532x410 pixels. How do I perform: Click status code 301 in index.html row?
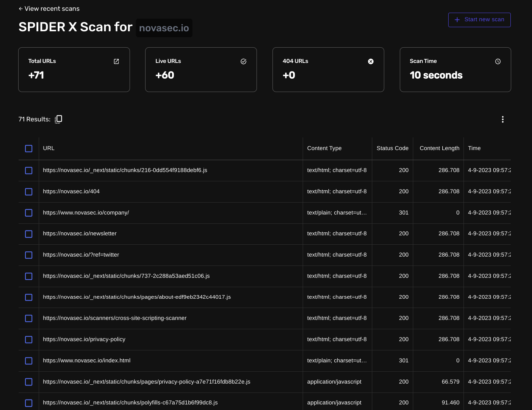click(404, 360)
